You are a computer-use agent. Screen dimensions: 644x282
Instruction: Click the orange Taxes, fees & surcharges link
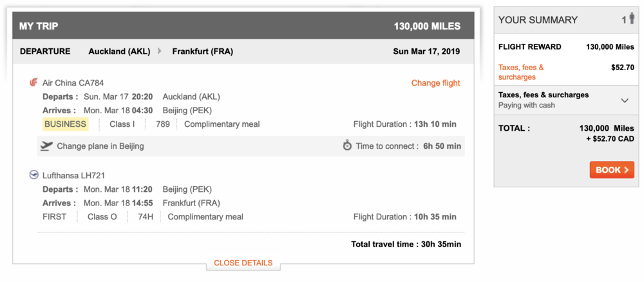(x=521, y=72)
